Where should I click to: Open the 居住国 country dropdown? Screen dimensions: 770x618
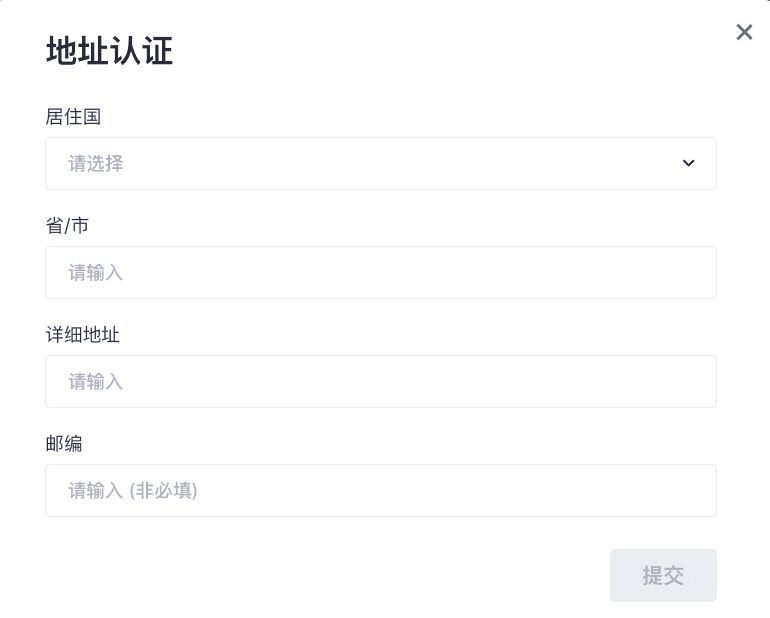point(380,163)
